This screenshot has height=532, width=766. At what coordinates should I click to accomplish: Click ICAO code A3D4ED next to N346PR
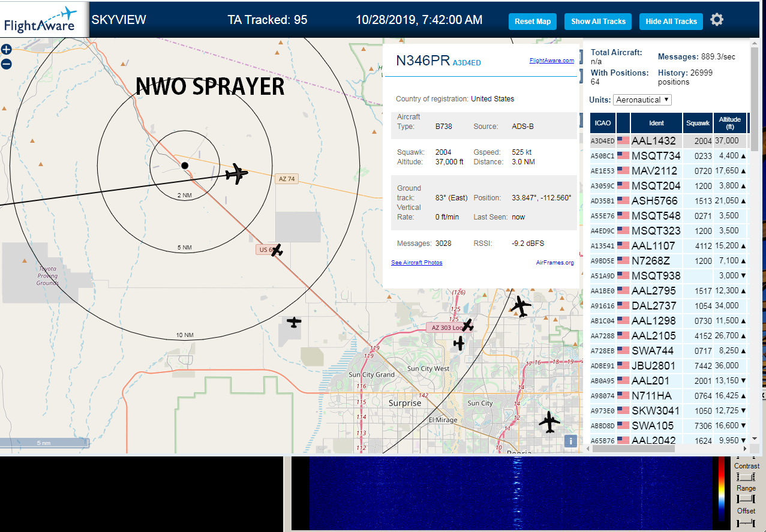pyautogui.click(x=467, y=63)
